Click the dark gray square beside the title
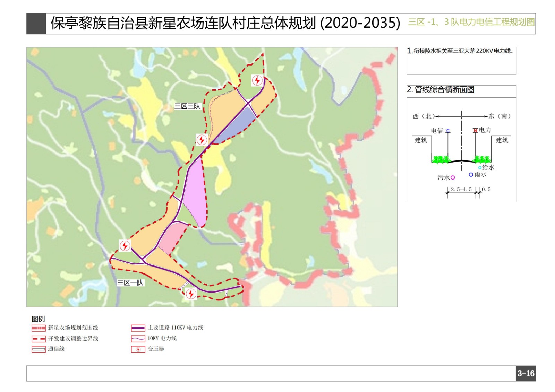The width and height of the screenshot is (555, 392). (x=36, y=24)
